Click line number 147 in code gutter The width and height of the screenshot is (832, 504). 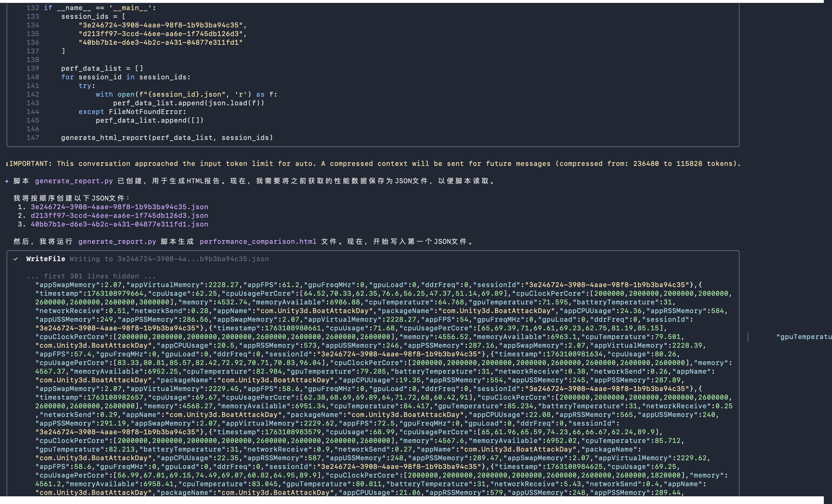(x=33, y=138)
